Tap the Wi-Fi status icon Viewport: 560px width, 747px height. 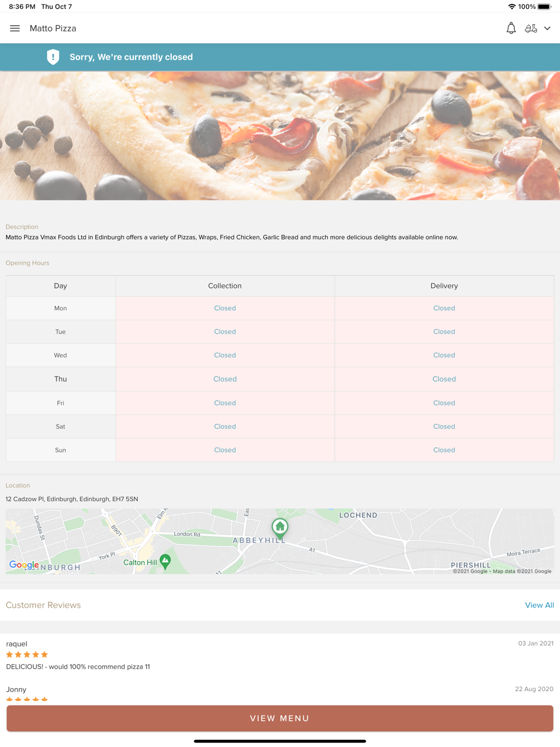[512, 7]
